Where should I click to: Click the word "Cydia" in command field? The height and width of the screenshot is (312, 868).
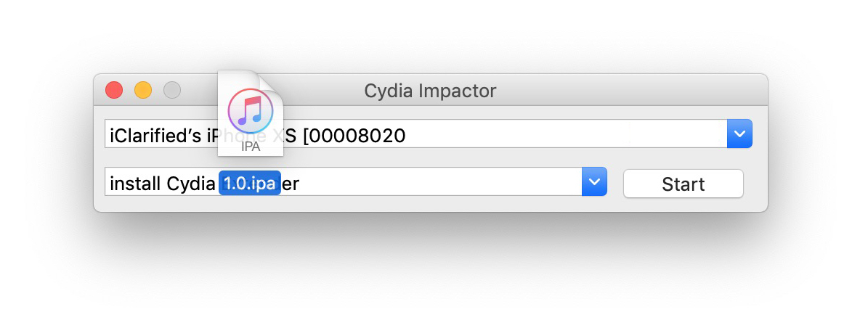pos(190,184)
